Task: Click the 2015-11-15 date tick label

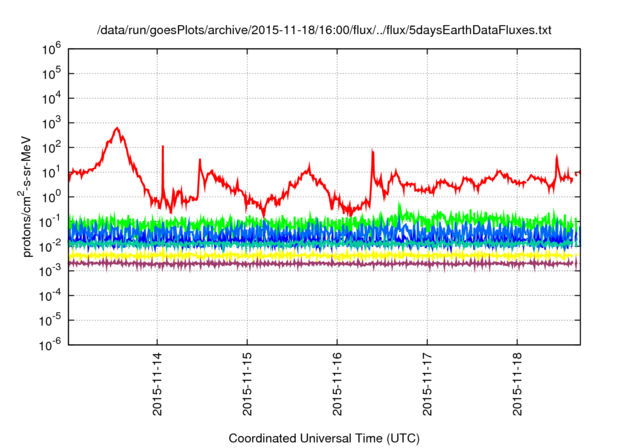Action: point(247,384)
